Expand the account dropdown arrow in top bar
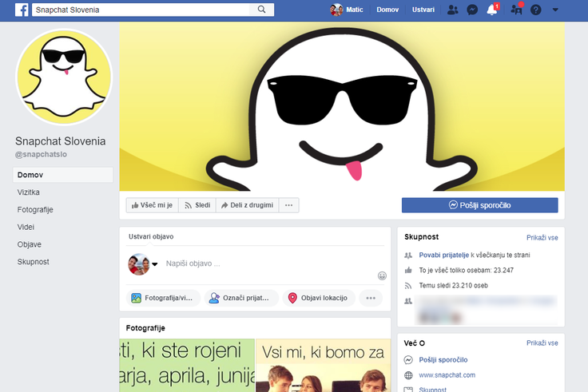Image resolution: width=588 pixels, height=392 pixels. tap(555, 10)
